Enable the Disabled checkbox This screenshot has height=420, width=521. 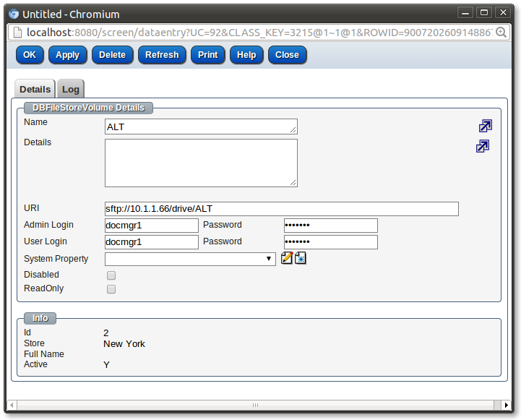point(111,275)
